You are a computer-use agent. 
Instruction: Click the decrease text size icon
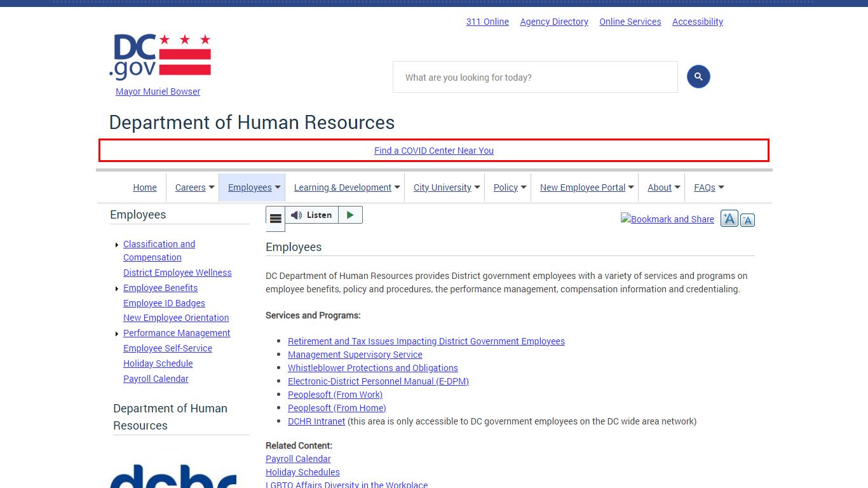(x=748, y=220)
